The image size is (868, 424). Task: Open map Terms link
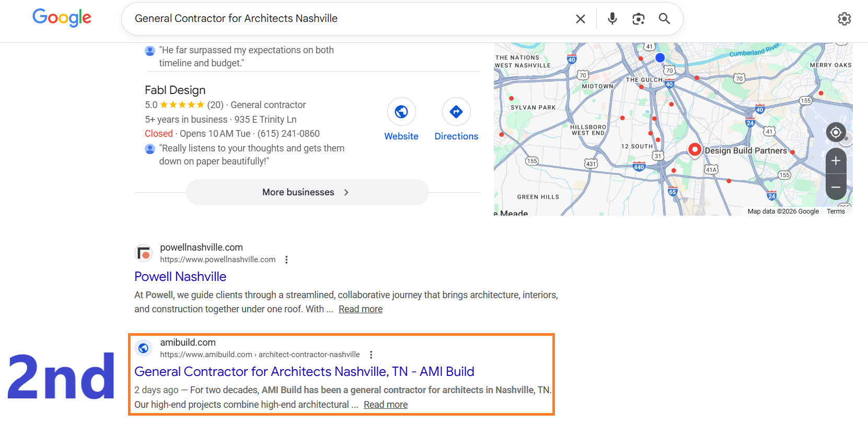(836, 211)
